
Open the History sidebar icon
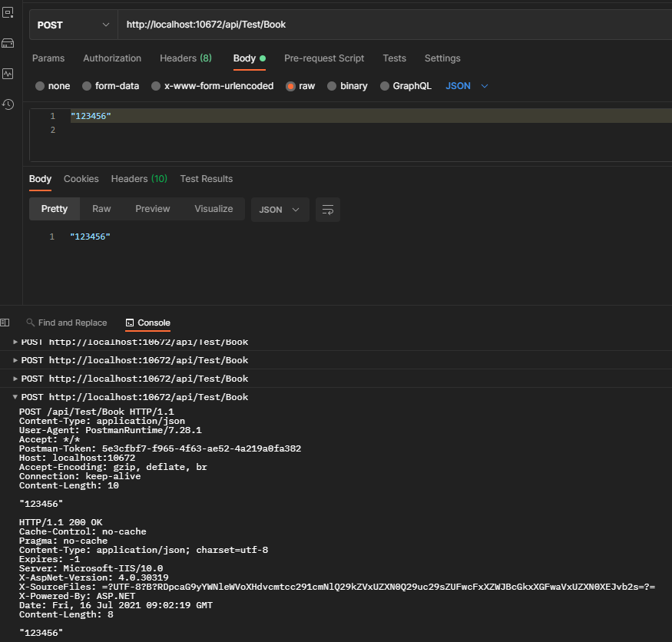pyautogui.click(x=8, y=104)
